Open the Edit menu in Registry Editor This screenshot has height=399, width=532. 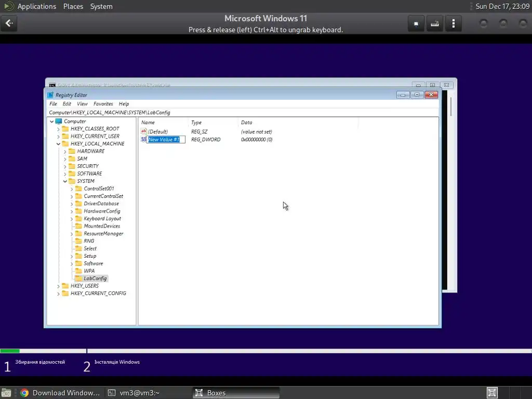[x=67, y=104]
